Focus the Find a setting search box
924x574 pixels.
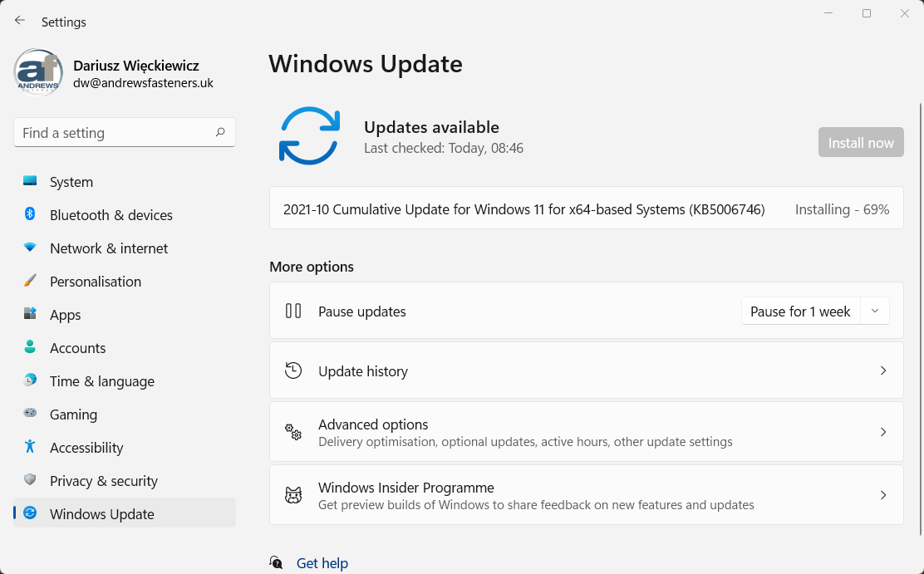coord(125,133)
